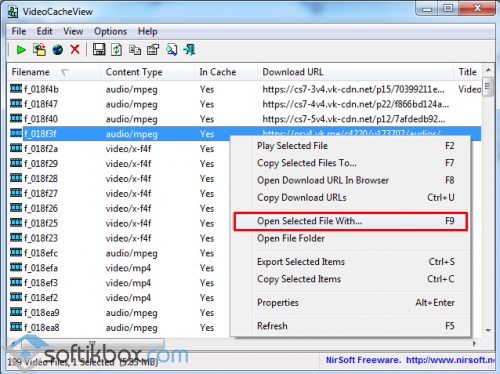This screenshot has width=500, height=374.
Task: Click the vertical scrollbar down arrow
Action: (488, 330)
